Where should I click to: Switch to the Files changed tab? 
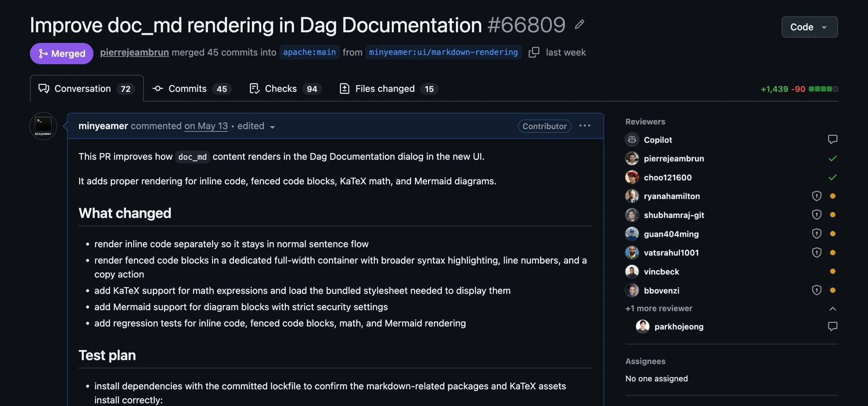point(389,89)
